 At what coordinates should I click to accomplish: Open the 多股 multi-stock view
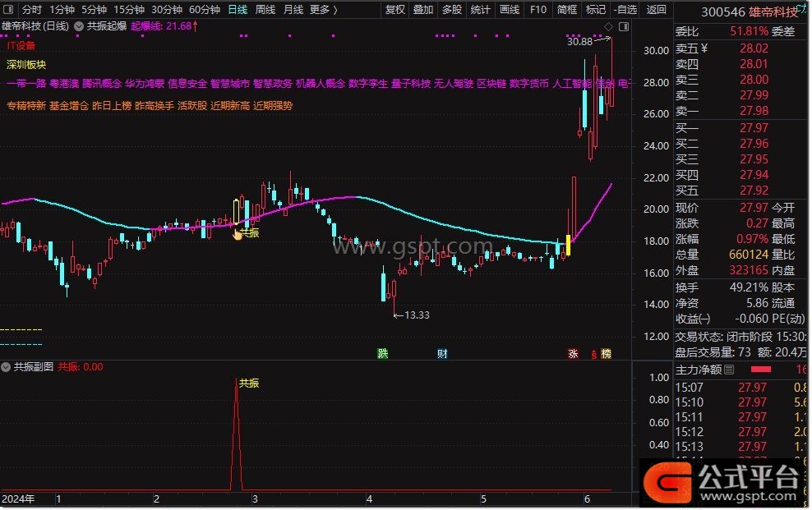click(x=451, y=9)
